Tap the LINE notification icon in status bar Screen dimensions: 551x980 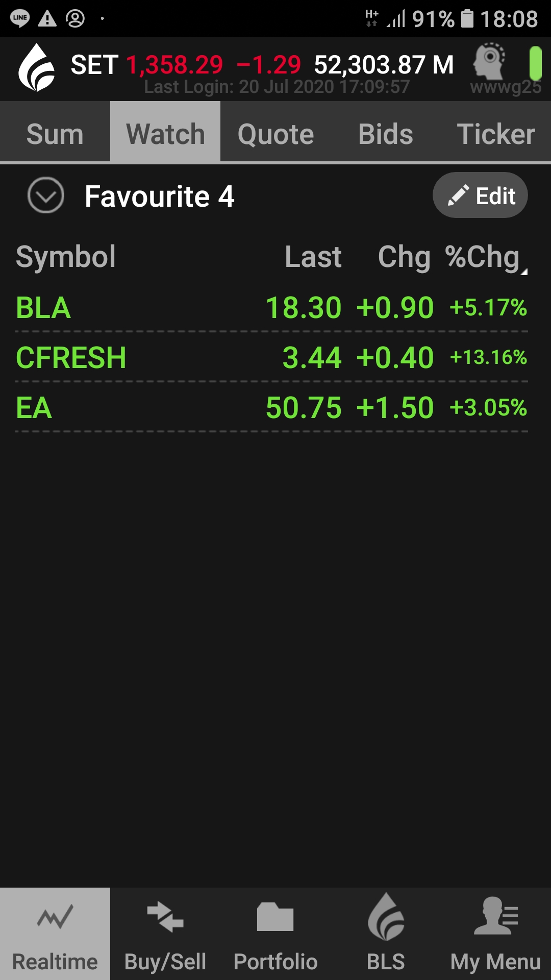click(x=20, y=18)
